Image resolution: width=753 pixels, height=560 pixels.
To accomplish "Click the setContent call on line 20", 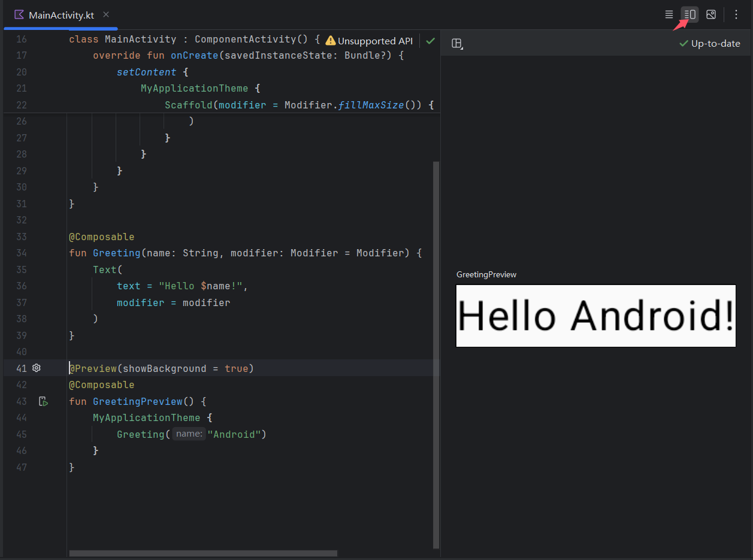I will [x=147, y=72].
